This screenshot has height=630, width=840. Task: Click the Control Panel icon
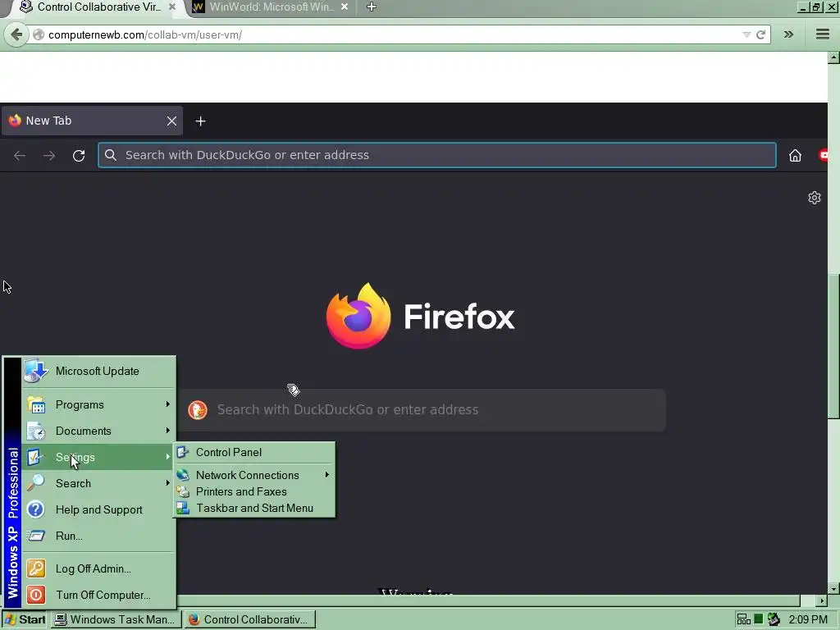pyautogui.click(x=183, y=452)
